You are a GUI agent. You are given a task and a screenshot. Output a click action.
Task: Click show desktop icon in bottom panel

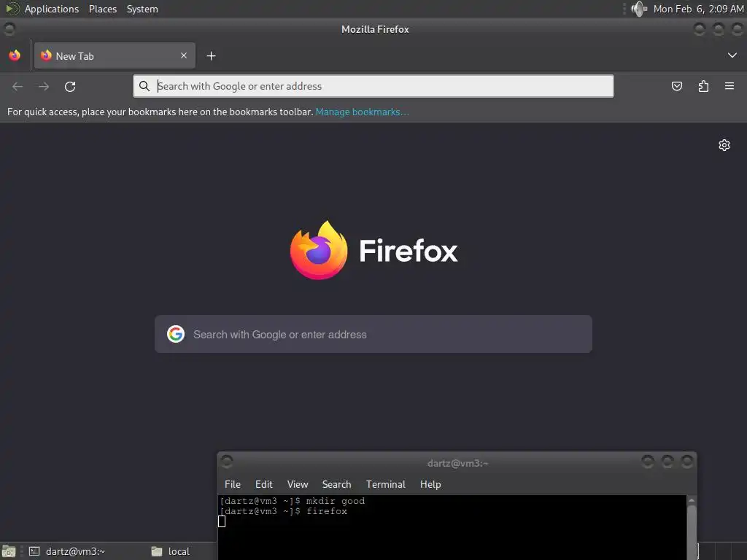(x=9, y=551)
